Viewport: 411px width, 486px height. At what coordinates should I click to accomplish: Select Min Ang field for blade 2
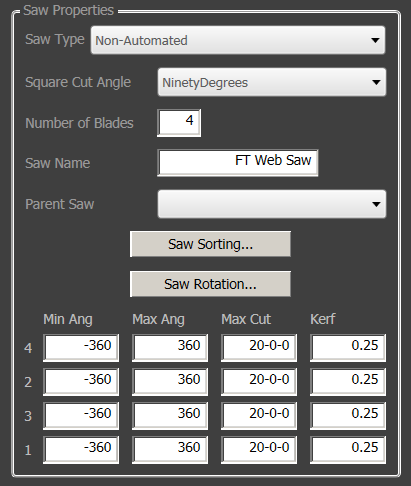coord(81,382)
